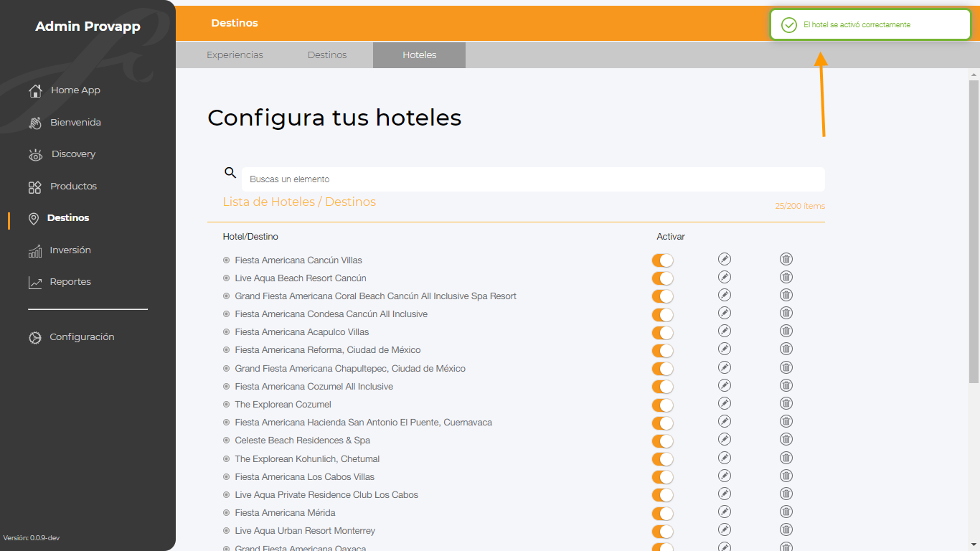
Task: Delete Fiesta Americana Los Cabos Villas
Action: 786,476
